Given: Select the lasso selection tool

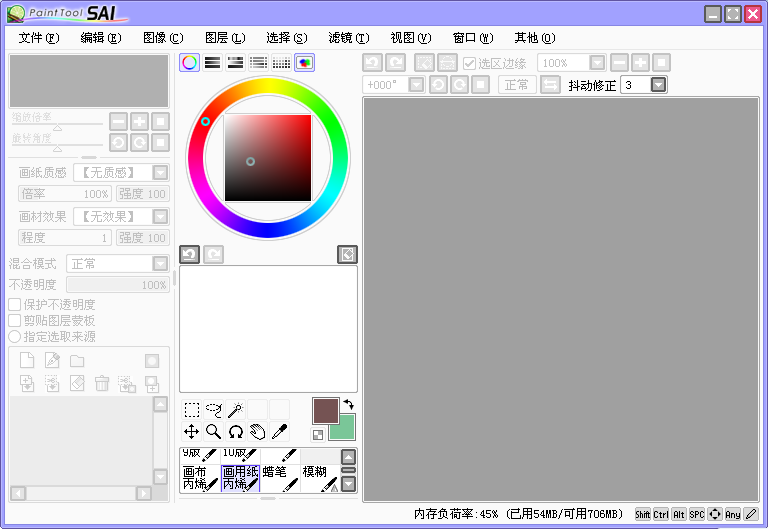Looking at the screenshot, I should pos(214,409).
